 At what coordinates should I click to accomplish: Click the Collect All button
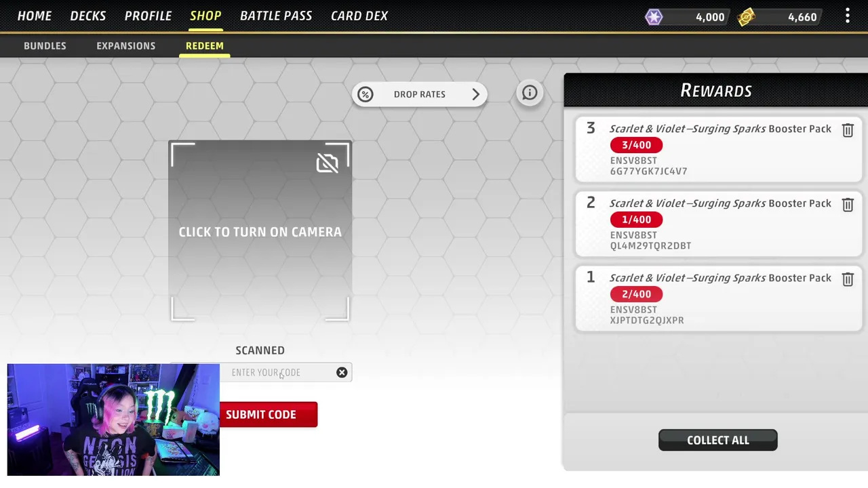pyautogui.click(x=717, y=440)
